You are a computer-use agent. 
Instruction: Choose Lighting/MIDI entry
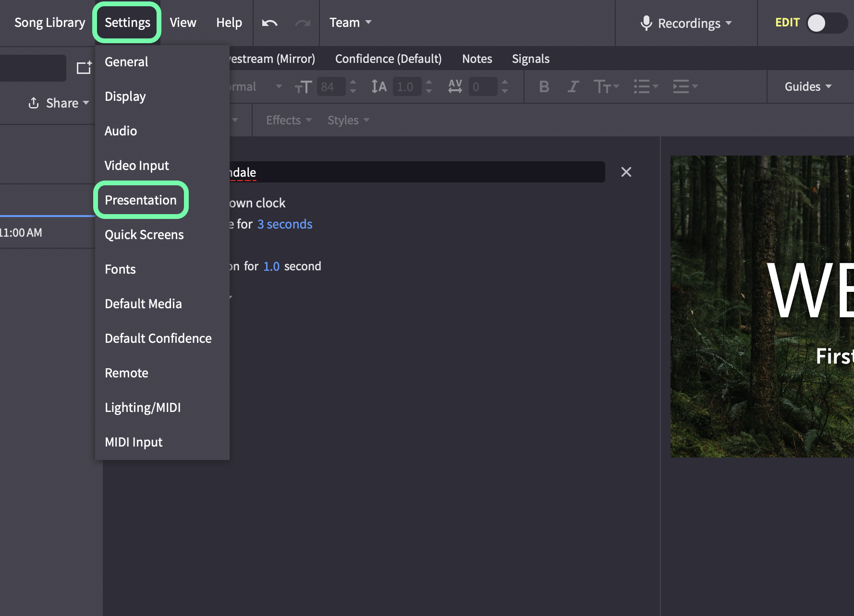[x=143, y=408]
